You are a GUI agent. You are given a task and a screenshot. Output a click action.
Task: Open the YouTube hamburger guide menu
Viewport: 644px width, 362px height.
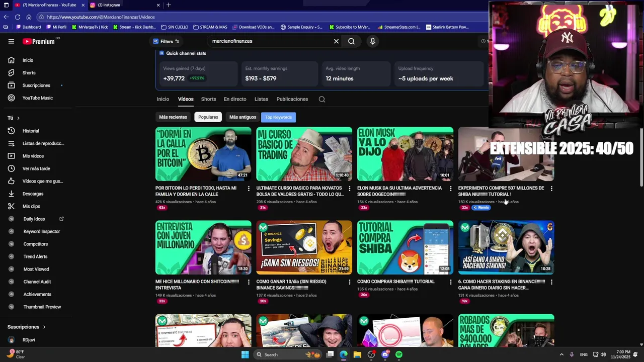tap(11, 41)
